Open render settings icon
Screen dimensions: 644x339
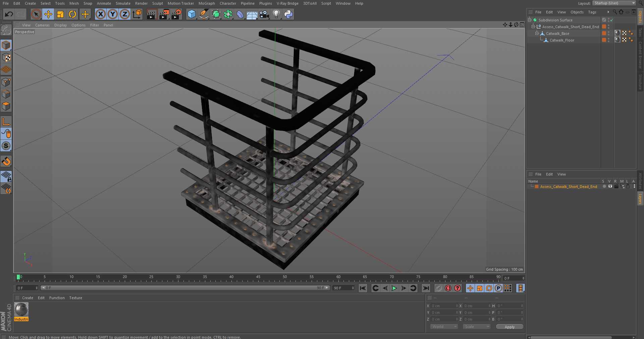[176, 14]
